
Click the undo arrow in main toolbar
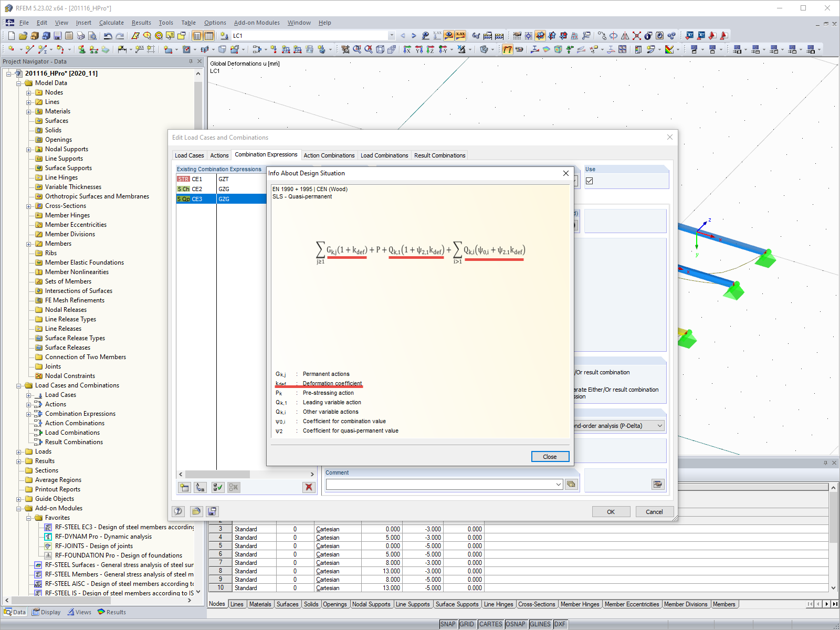(x=108, y=36)
